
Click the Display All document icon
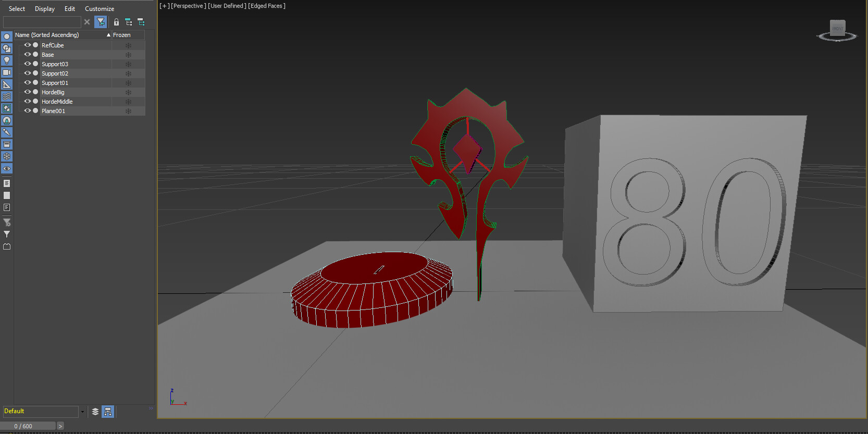(x=7, y=183)
